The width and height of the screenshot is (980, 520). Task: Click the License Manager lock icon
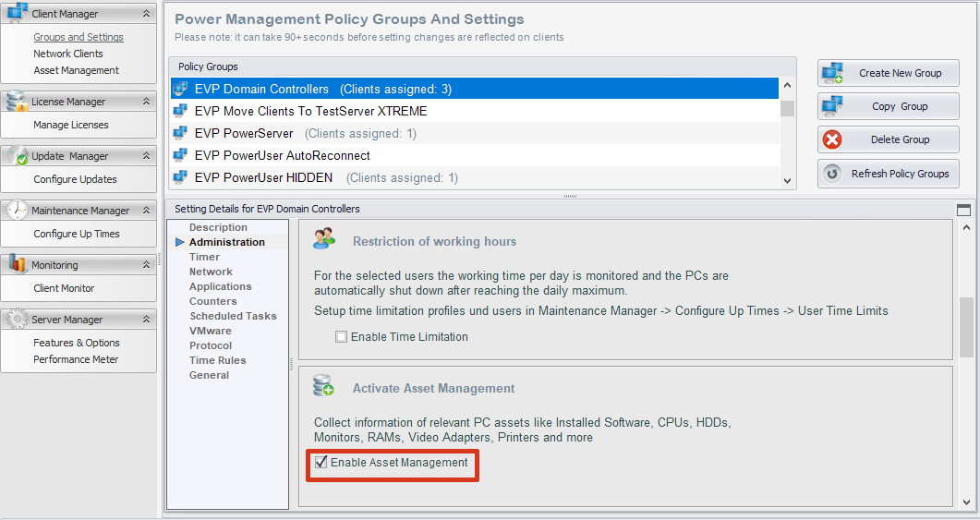pos(17,102)
